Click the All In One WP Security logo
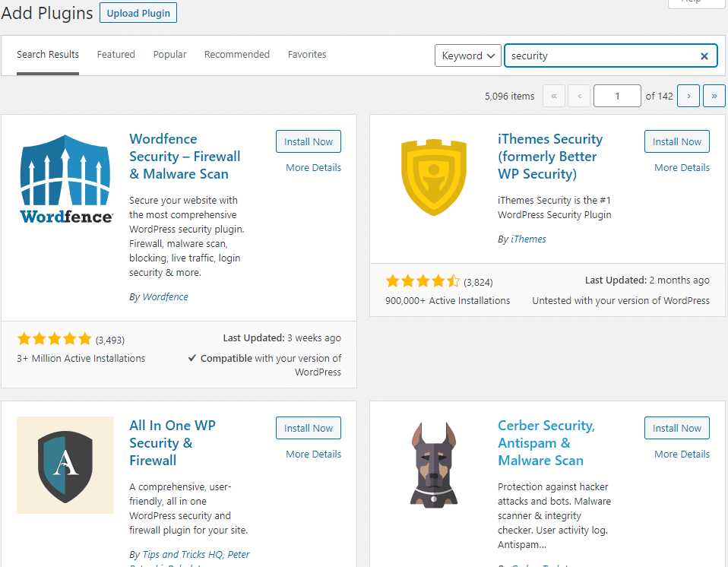728x567 pixels. [65, 465]
